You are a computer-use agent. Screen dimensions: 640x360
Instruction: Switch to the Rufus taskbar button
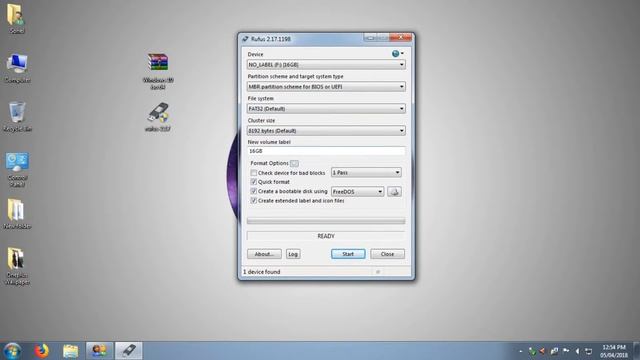pyautogui.click(x=129, y=351)
